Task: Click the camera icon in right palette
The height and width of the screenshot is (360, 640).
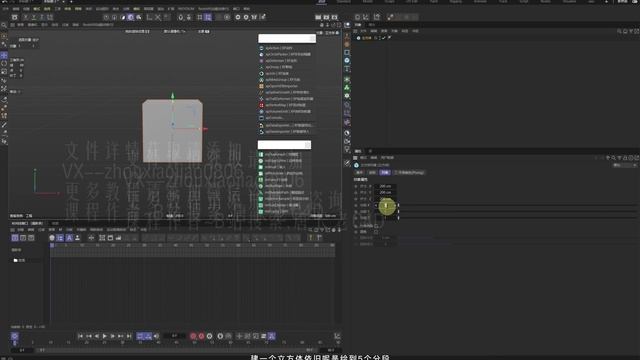Action: pos(347,141)
